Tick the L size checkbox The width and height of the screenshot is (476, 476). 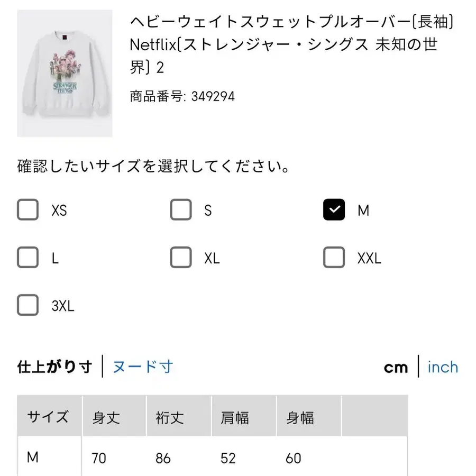click(28, 258)
